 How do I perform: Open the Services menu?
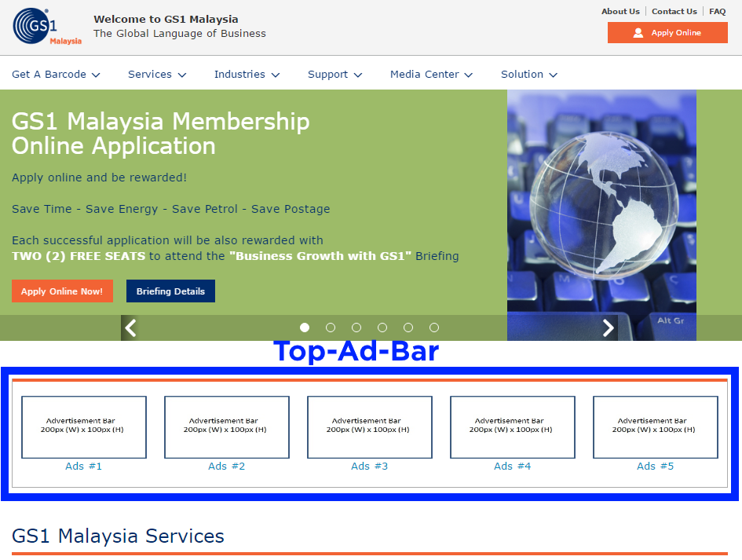157,75
